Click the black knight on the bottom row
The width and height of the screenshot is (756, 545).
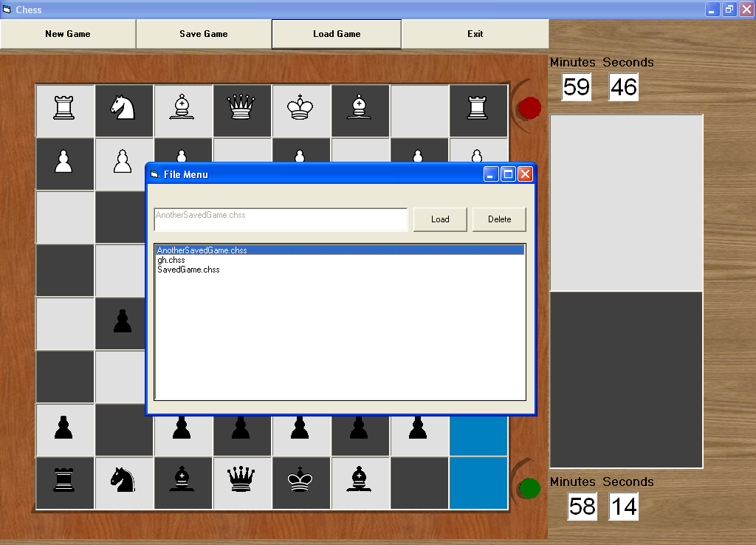coord(123,481)
